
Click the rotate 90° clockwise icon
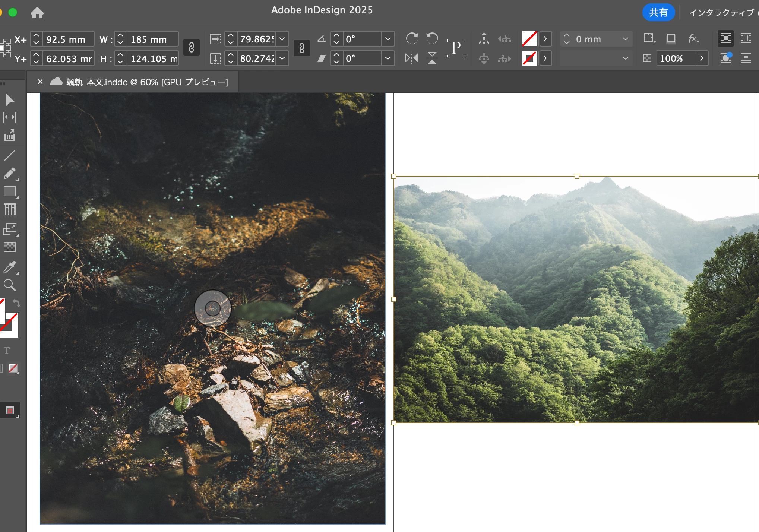pos(412,39)
